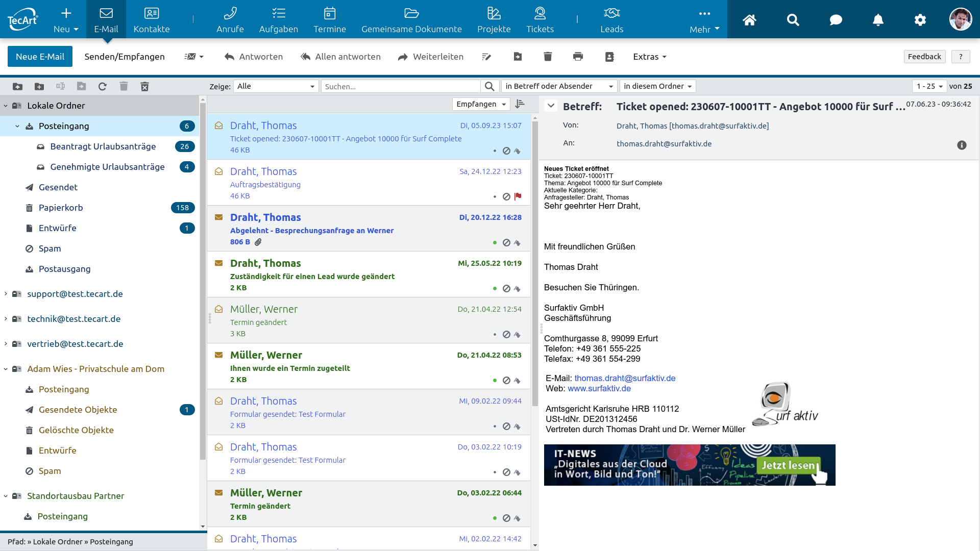Image resolution: width=980 pixels, height=551 pixels.
Task: Refresh the folder list
Action: 102,86
